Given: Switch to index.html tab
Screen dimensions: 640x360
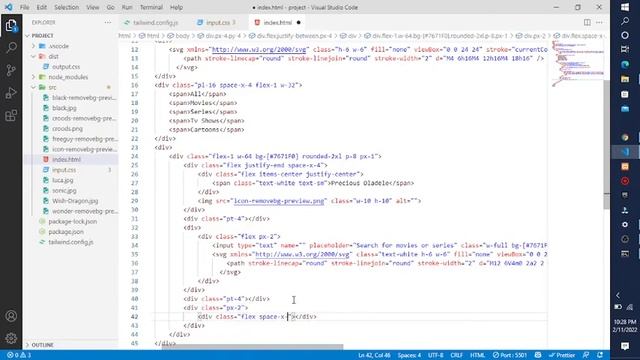Looking at the screenshot, I should coord(278,22).
